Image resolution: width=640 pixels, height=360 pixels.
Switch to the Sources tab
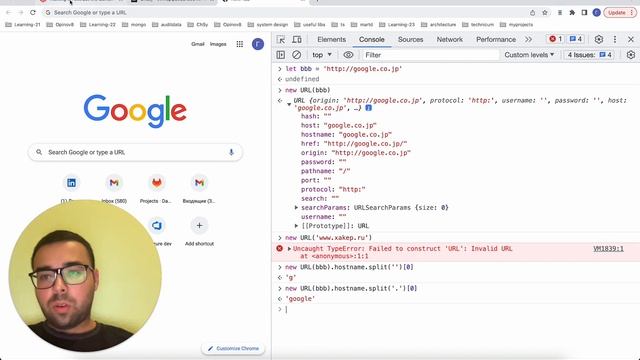(410, 40)
